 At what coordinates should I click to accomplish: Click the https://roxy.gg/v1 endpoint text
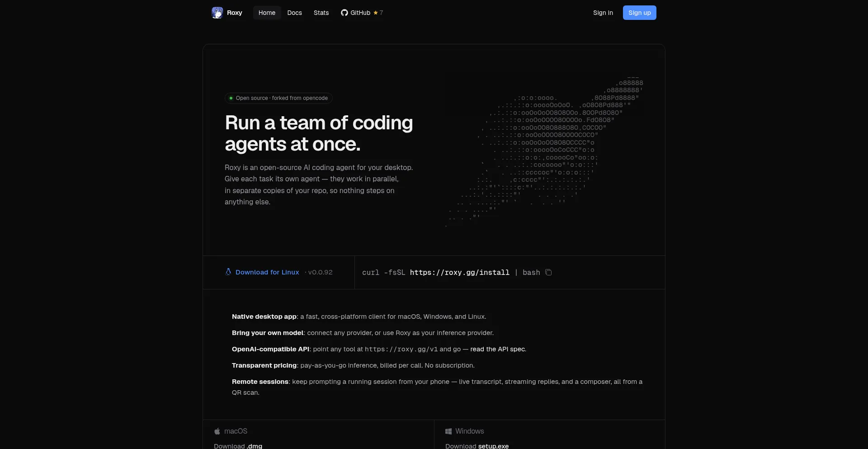[401, 349]
